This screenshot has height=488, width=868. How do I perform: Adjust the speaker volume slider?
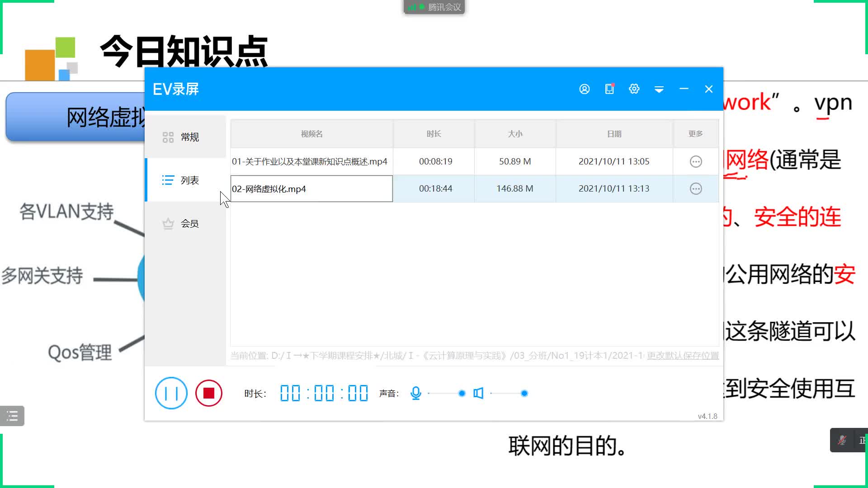click(509, 393)
